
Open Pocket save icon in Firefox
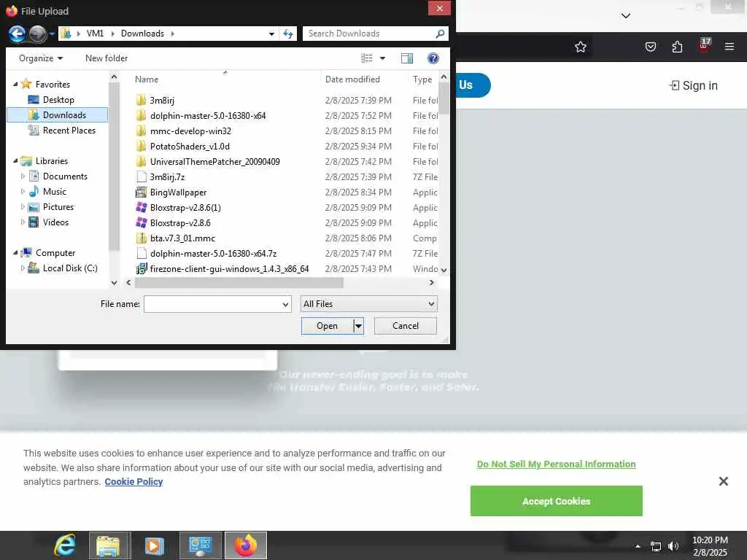[x=650, y=47]
